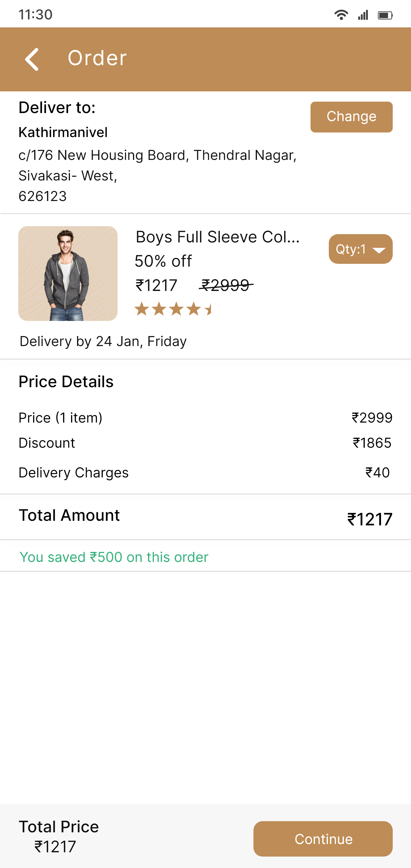The image size is (411, 868).
Task: Tap the Kathirmanivel recipient name
Action: [x=63, y=132]
